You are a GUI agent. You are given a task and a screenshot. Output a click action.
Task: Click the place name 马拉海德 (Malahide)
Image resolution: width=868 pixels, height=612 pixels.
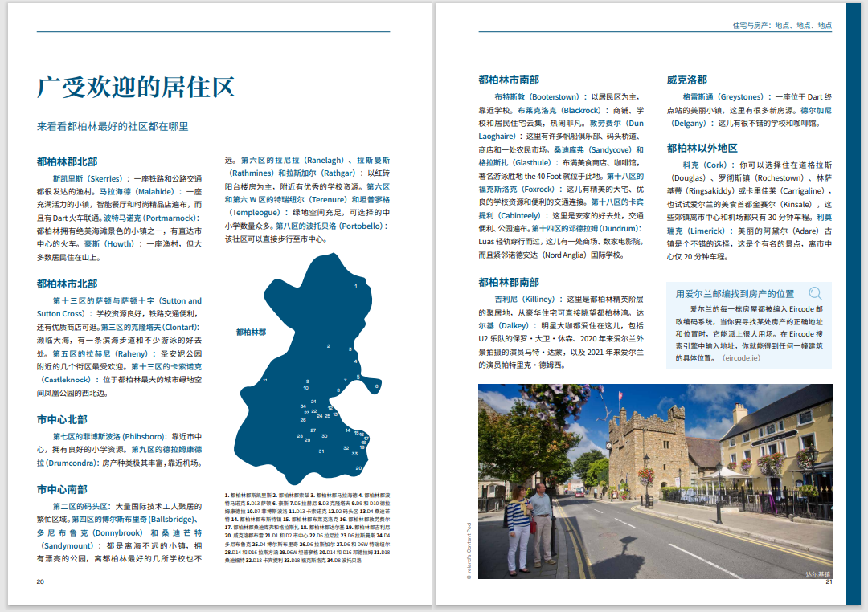[x=137, y=191]
